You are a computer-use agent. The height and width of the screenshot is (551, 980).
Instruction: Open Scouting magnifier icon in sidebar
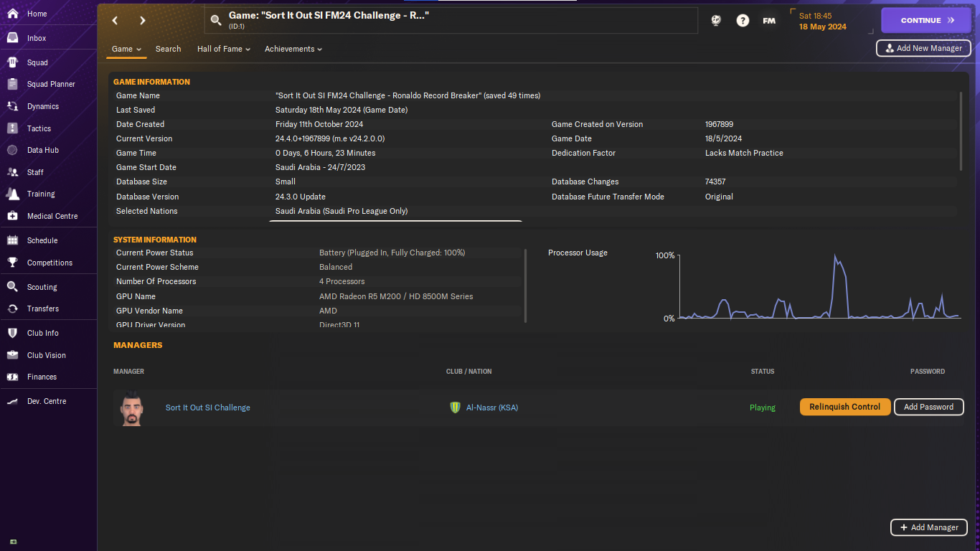13,287
